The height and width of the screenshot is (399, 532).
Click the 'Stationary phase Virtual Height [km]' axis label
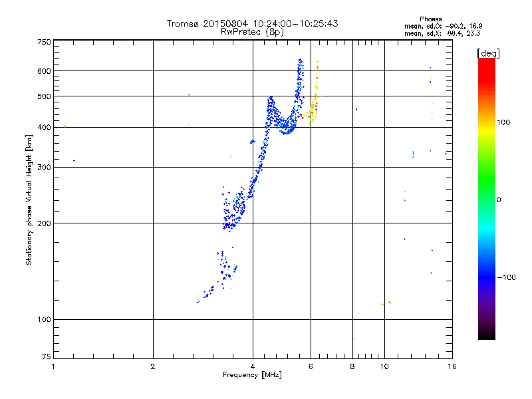coord(29,200)
